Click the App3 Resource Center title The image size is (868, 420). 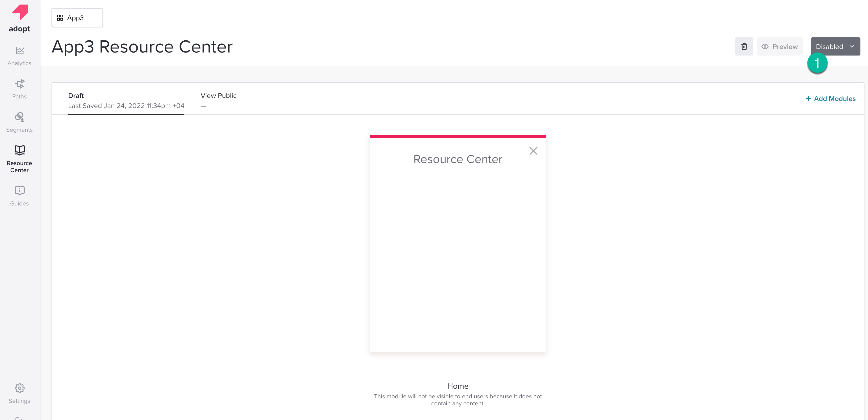(142, 46)
